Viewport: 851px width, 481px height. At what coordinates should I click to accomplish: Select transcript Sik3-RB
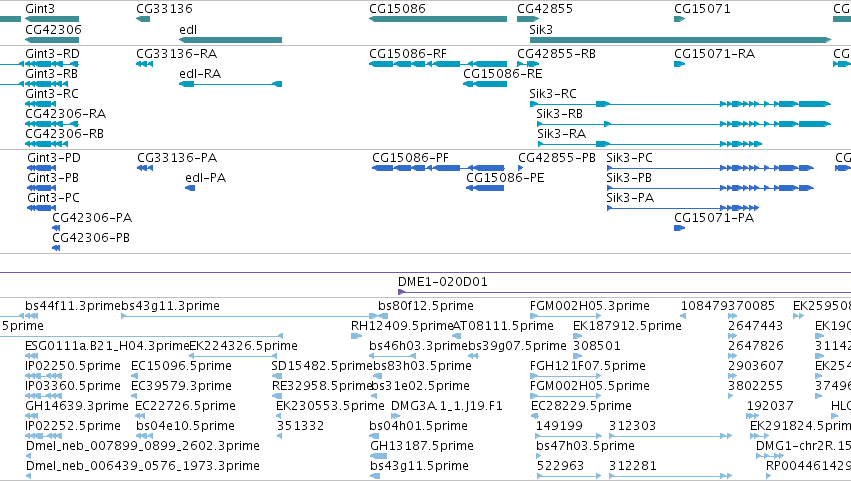(559, 114)
